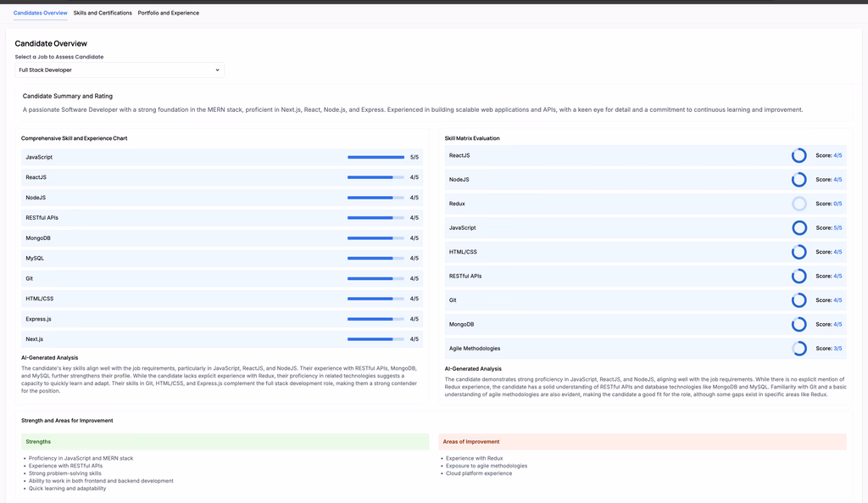Click 'Select a Job to Assess Candidate' label
The height and width of the screenshot is (503, 868).
[59, 57]
